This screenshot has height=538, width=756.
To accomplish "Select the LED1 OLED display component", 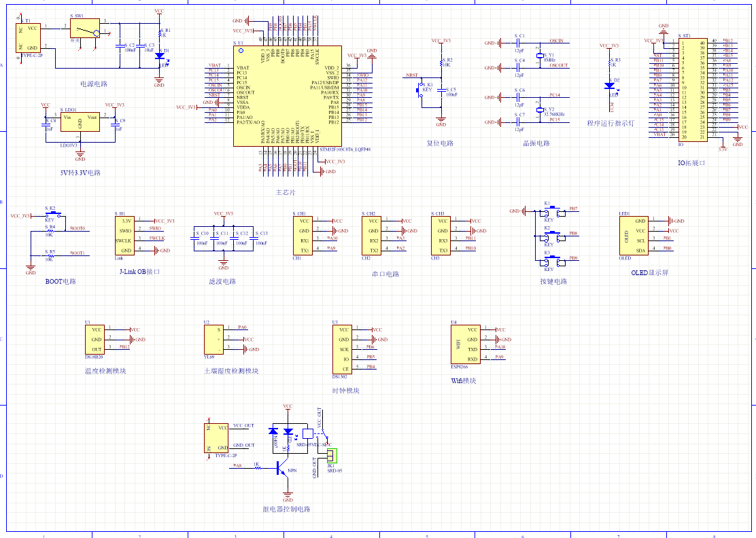I will (x=634, y=236).
